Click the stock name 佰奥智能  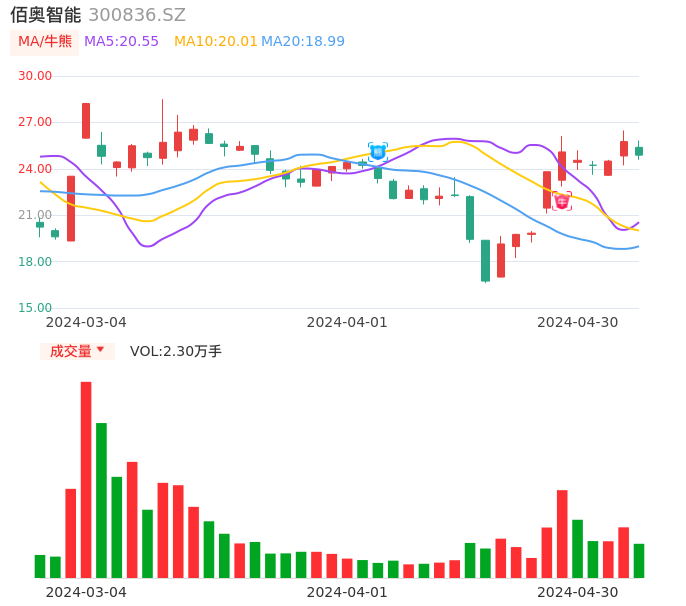click(46, 15)
